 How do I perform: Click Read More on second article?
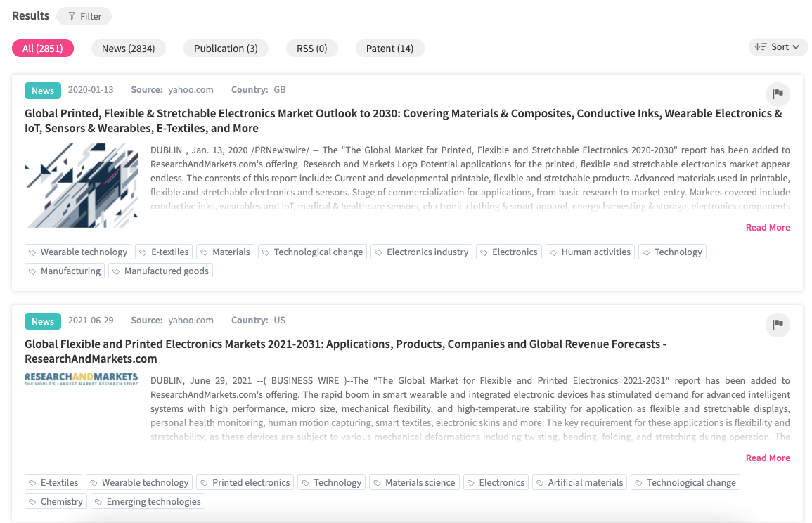point(767,458)
